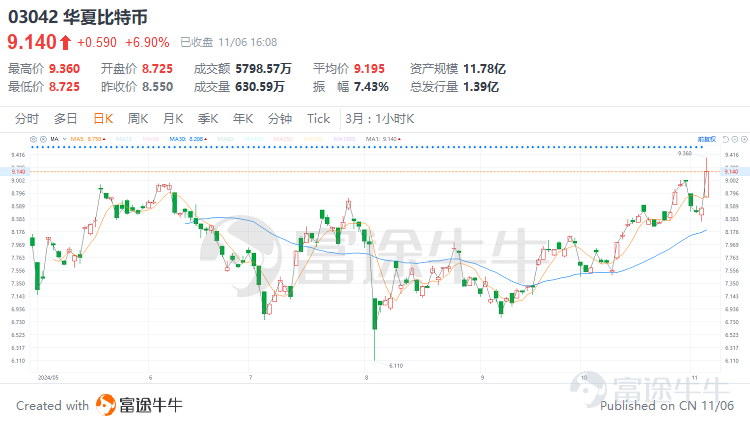
Task: Toggle the MA20 moving average line
Action: pyautogui.click(x=151, y=139)
